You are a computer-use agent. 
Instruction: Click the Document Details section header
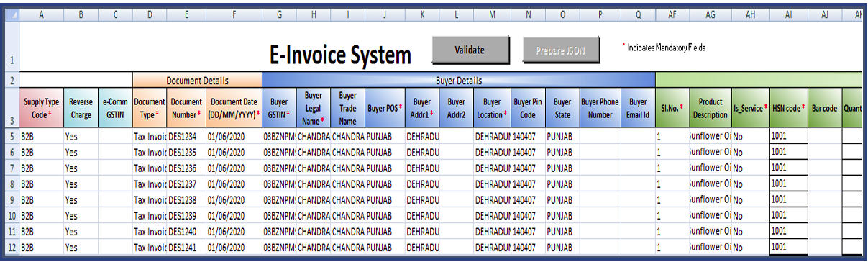(x=198, y=81)
